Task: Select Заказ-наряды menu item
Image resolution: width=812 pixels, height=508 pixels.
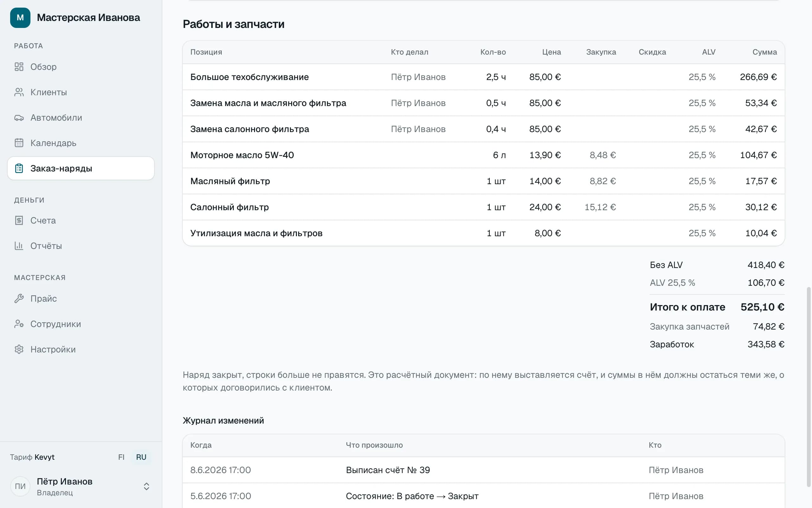Action: [81, 168]
